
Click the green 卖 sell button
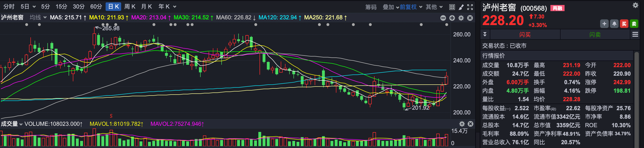pos(634,24)
